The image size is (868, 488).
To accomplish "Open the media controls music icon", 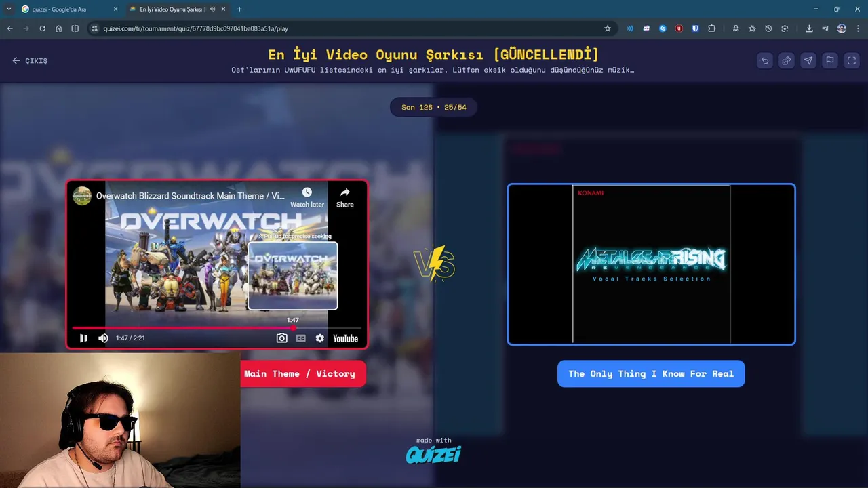I will 825,28.
